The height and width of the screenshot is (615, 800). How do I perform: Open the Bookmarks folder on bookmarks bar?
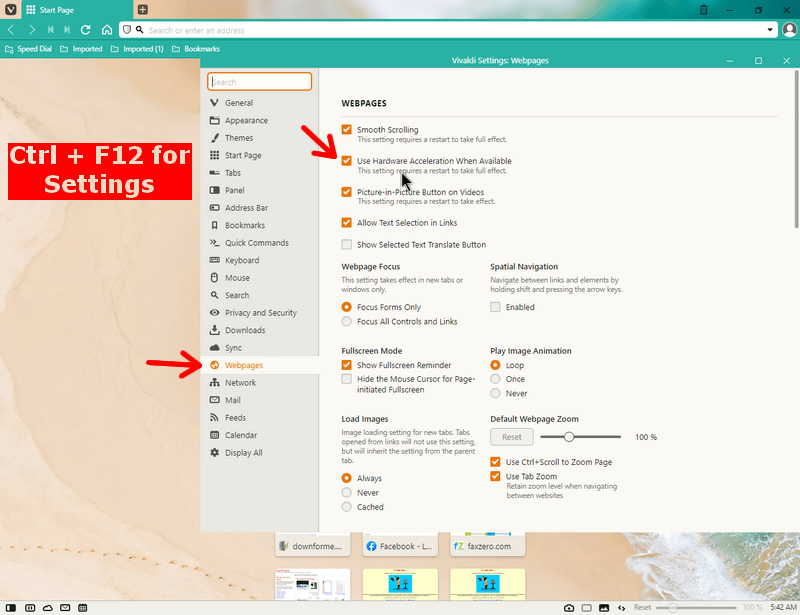tap(196, 49)
